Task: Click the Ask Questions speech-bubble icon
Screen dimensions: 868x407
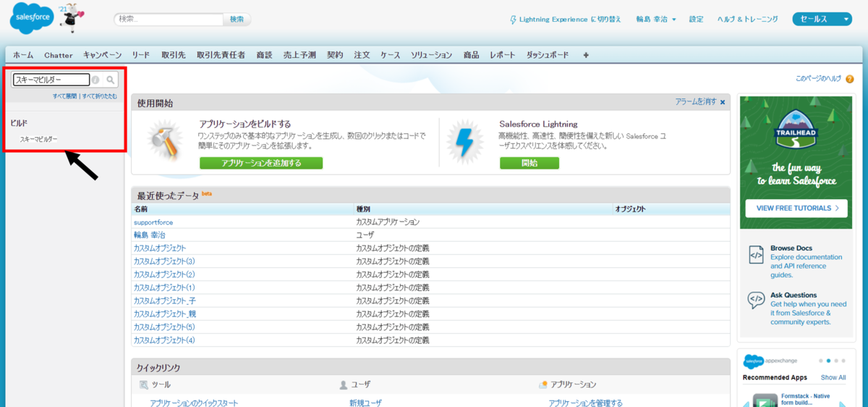Action: (756, 299)
